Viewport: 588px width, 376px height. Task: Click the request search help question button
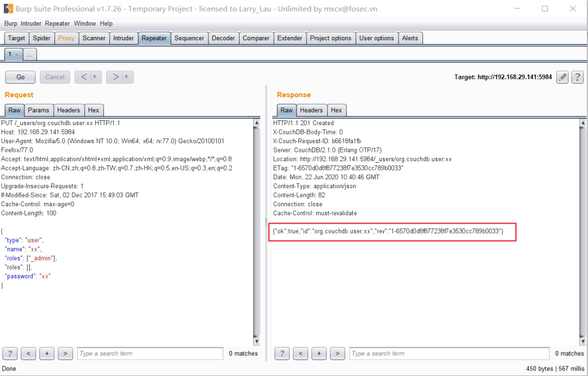(10, 354)
